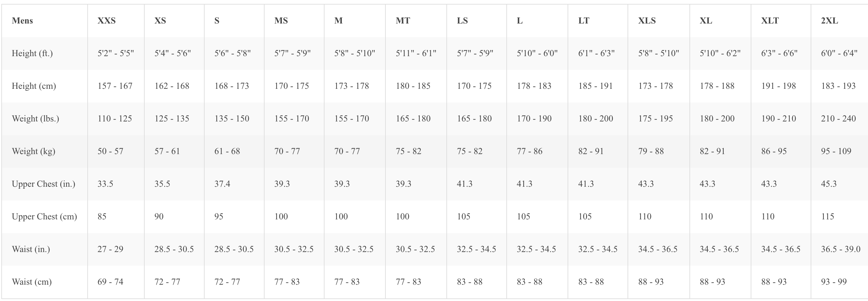Select the 2XL waist 36.5 - 39.0 cell

click(840, 249)
